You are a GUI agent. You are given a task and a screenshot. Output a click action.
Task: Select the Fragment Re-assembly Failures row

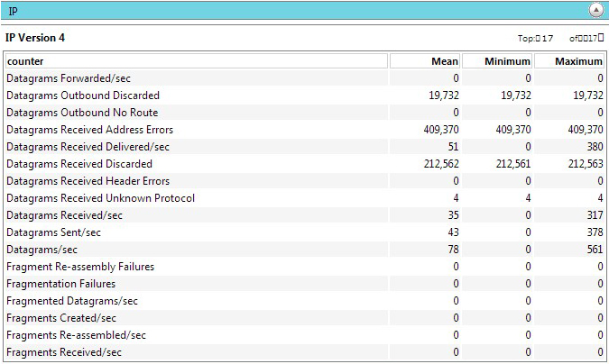[x=305, y=267]
